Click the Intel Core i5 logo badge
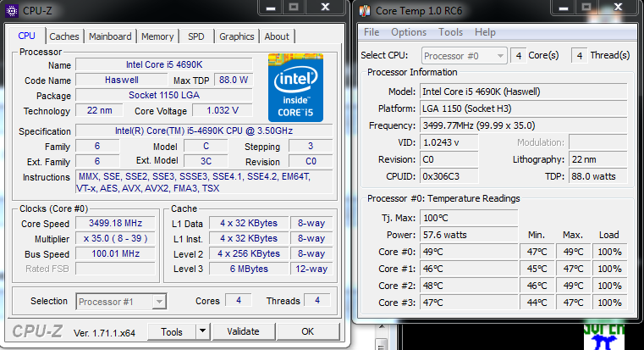Image resolution: width=644 pixels, height=350 pixels. click(295, 87)
